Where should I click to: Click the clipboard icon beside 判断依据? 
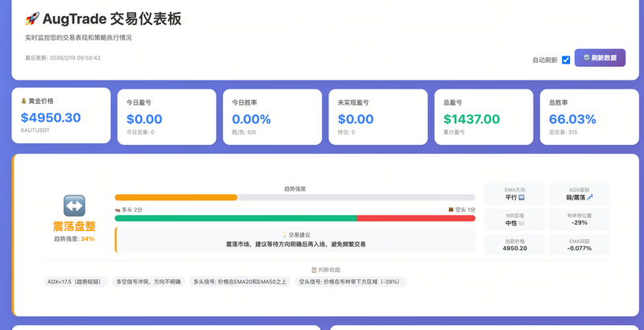coord(314,270)
